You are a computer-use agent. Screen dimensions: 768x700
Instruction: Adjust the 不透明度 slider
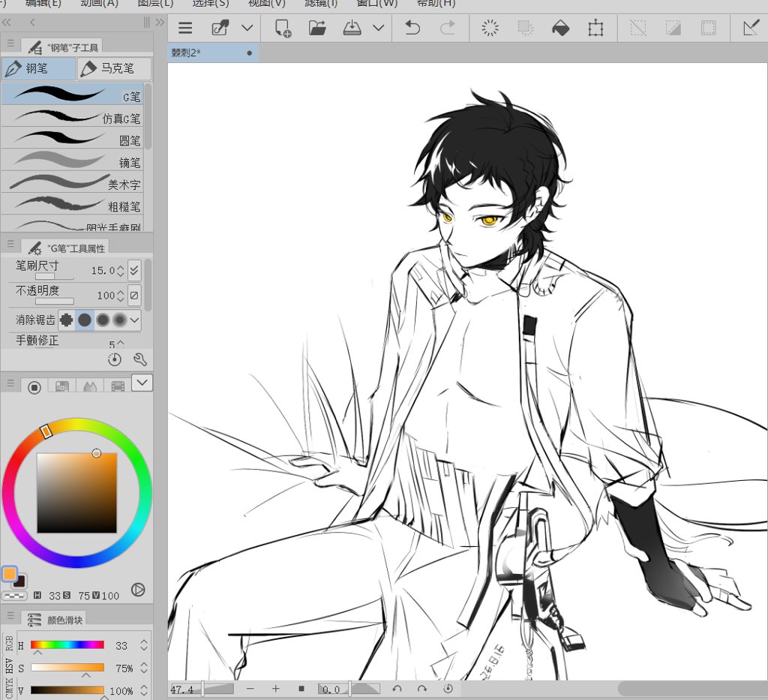click(x=54, y=302)
